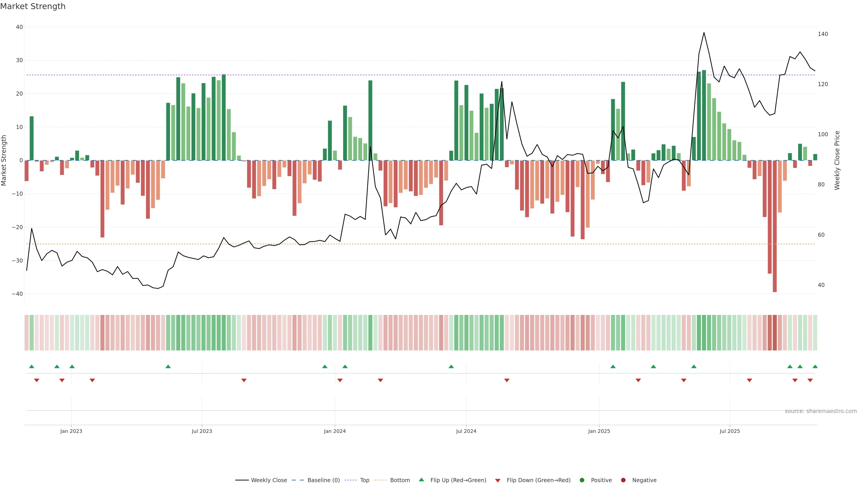Click Flip Down red triangle legend icon
Screen dimensions: 868x488
tap(498, 481)
